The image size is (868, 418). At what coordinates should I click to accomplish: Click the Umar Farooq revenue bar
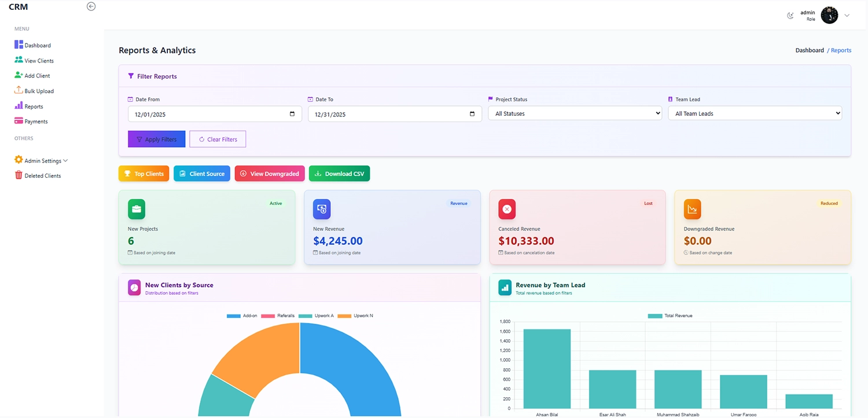(744, 392)
